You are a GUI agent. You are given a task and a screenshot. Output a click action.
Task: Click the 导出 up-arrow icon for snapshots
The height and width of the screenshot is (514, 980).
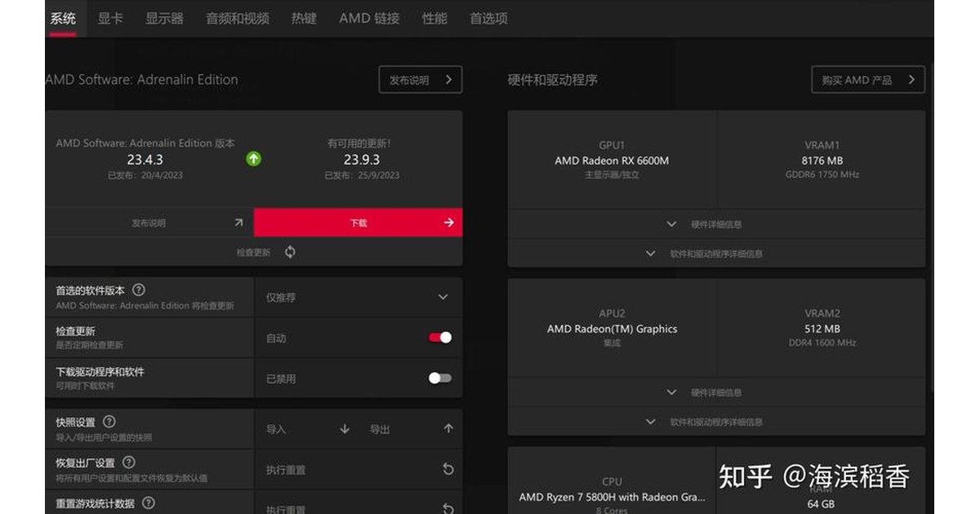pyautogui.click(x=448, y=429)
